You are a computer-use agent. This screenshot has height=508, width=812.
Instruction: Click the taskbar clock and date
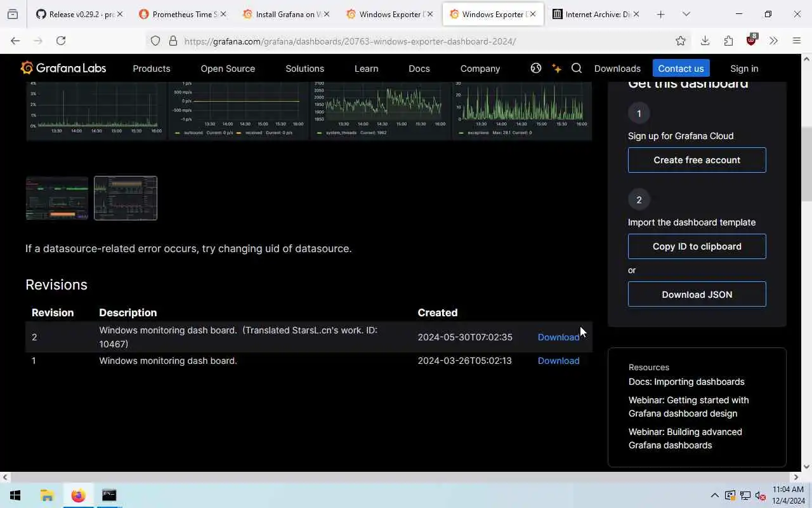click(788, 495)
